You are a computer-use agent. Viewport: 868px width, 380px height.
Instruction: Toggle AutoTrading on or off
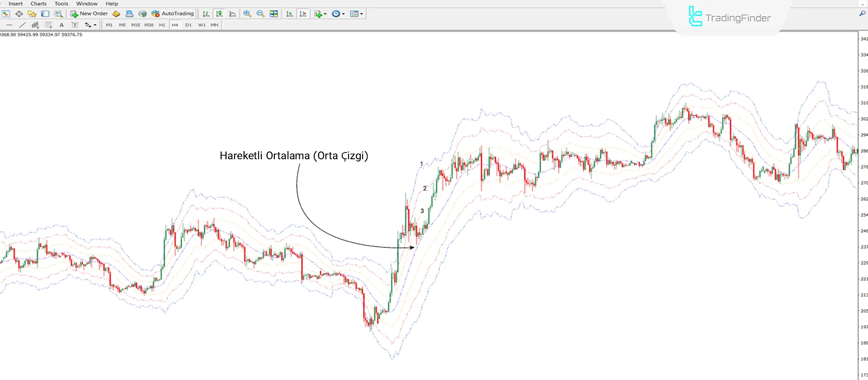coord(173,14)
